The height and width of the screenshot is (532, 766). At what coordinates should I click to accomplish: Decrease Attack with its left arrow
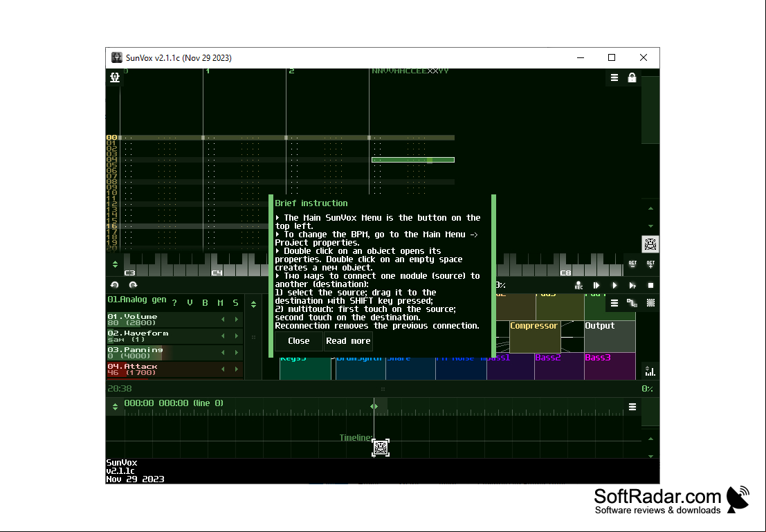pos(224,369)
